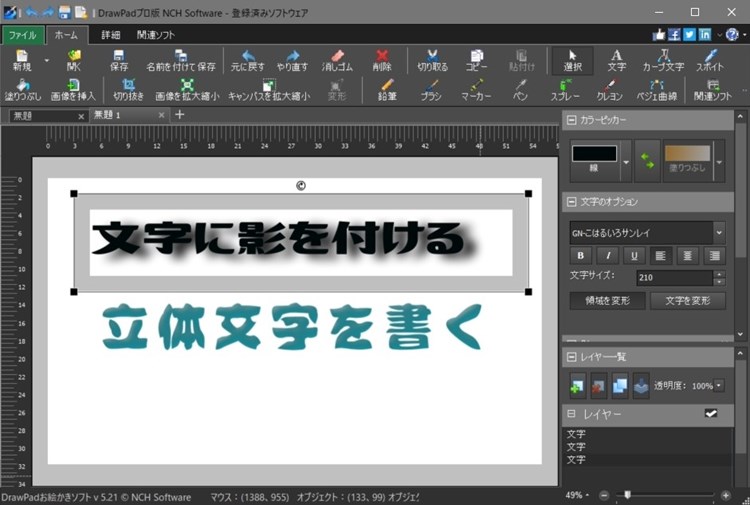Toggle italic I formatting
Screen dimensions: 750x505
point(608,256)
